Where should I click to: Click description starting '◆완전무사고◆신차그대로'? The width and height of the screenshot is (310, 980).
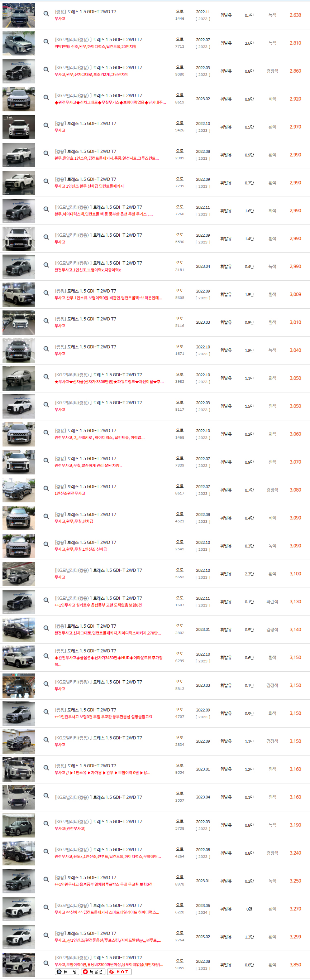tap(110, 102)
